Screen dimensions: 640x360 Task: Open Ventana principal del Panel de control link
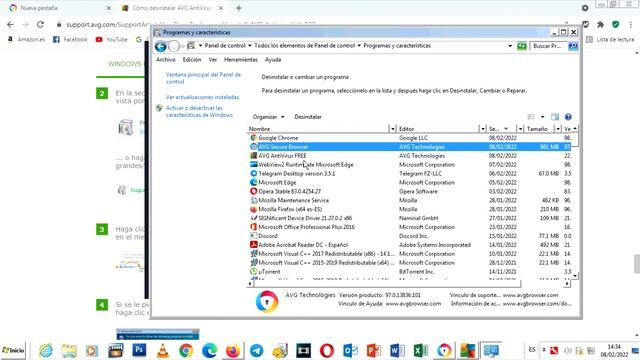pos(203,78)
